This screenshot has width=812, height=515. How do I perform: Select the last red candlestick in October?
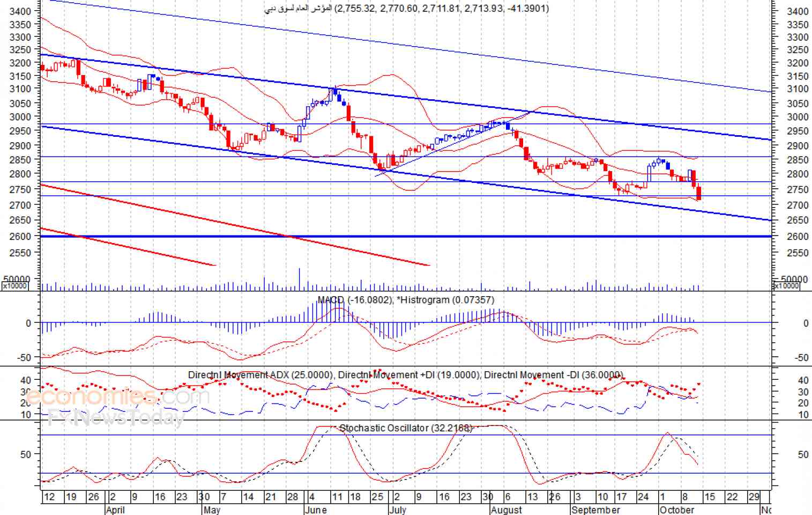click(x=699, y=193)
